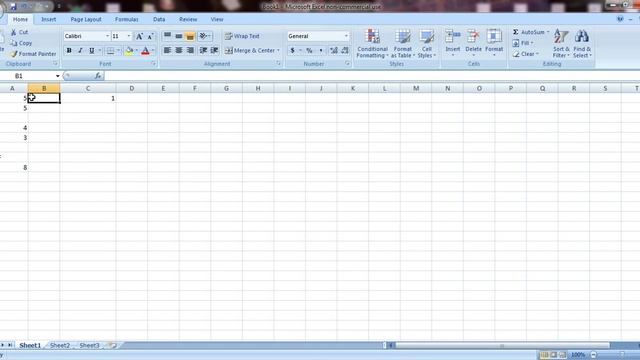
Task: Toggle middle align
Action: [x=178, y=36]
